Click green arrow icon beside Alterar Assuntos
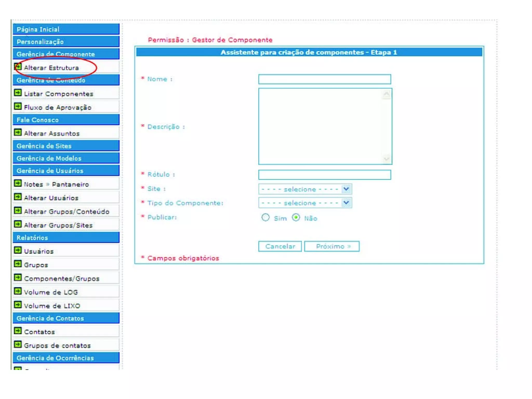Image resolution: width=532 pixels, height=399 pixels. pos(18,132)
